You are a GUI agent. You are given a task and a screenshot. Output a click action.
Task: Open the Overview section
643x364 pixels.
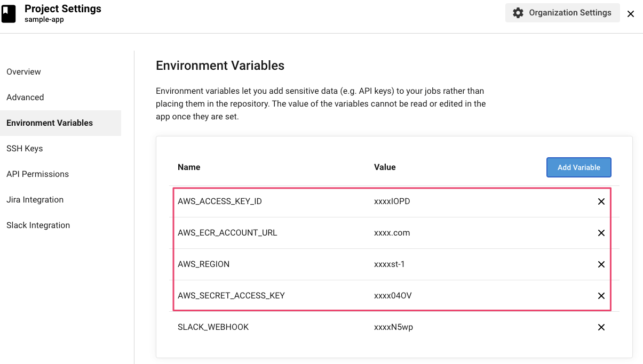point(24,72)
